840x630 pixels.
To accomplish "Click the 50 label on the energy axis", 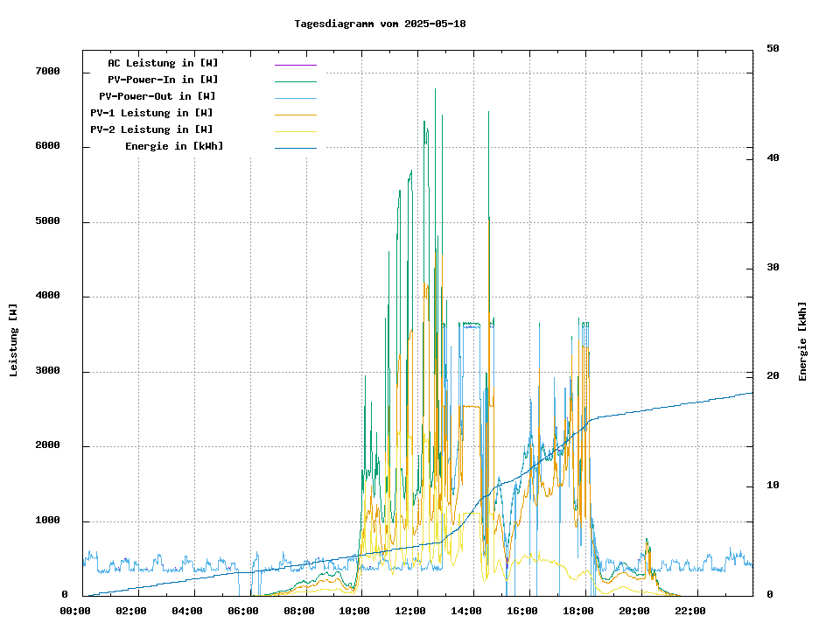I will 773,48.
